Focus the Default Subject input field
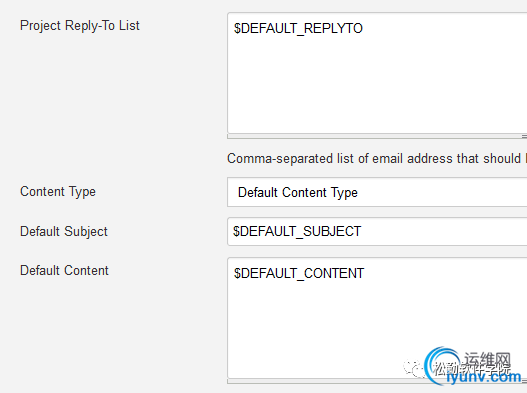This screenshot has width=527, height=393. point(377,232)
